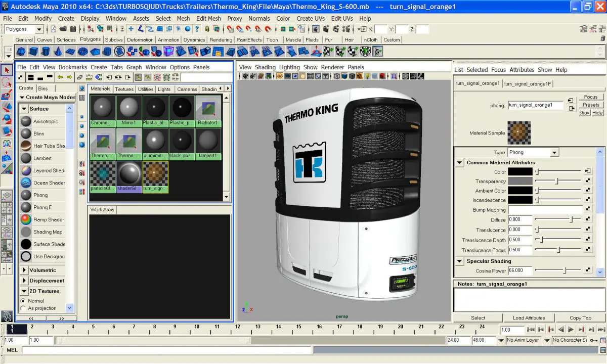Collapse the 2D Textures section
This screenshot has width=607, height=364.
[x=24, y=291]
